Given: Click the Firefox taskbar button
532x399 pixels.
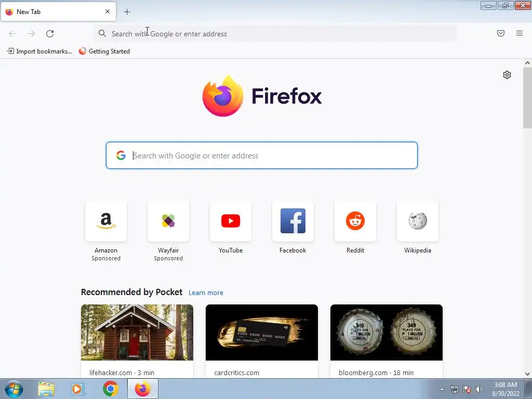Looking at the screenshot, I should [143, 389].
